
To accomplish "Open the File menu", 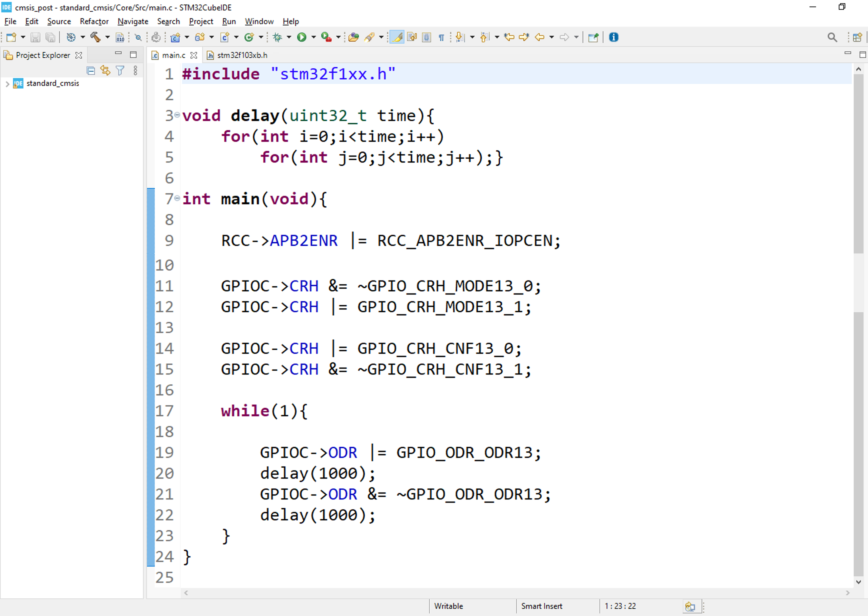I will pos(10,21).
